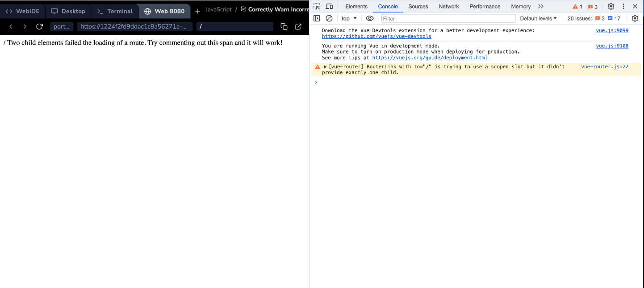The height and width of the screenshot is (288, 644).
Task: Open DevTools settings gear icon
Action: (611, 6)
